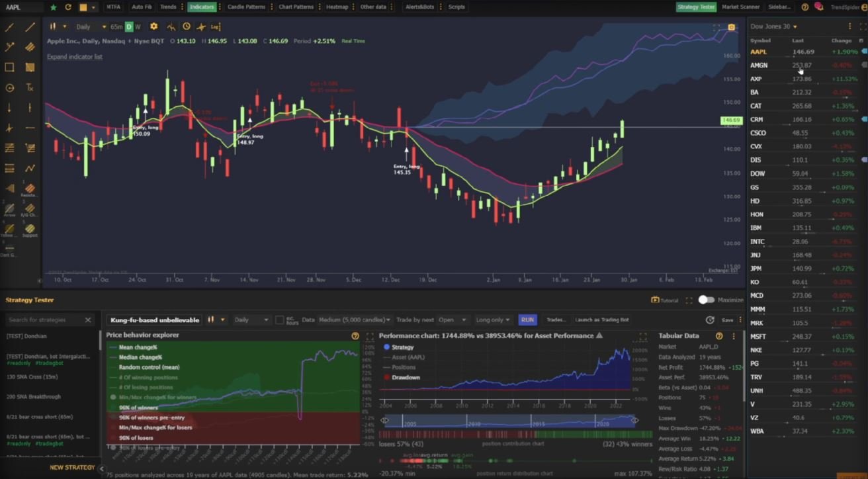Select the trend line drawing tool
Image resolution: width=868 pixels, height=479 pixels.
pyautogui.click(x=30, y=27)
